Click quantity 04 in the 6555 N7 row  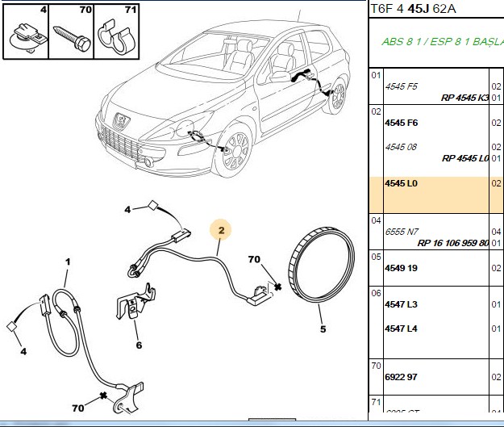(496, 232)
